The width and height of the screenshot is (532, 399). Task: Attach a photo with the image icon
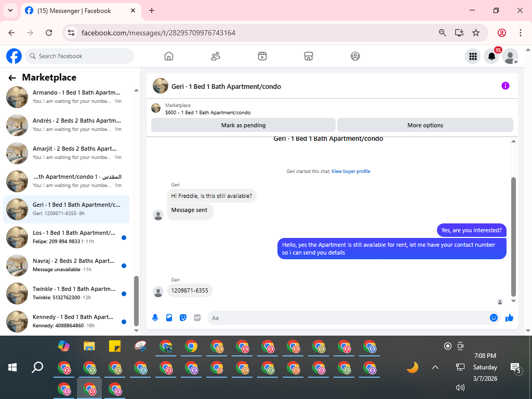tap(169, 318)
